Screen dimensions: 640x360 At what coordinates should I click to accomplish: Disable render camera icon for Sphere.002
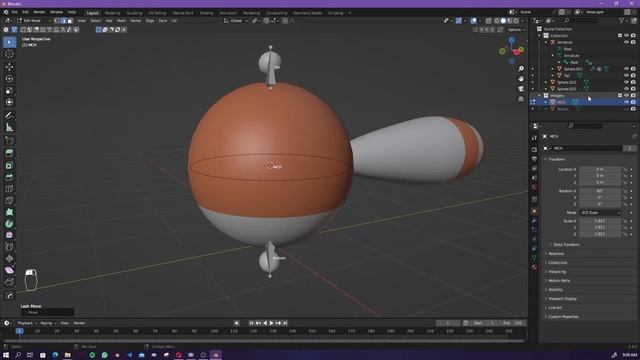point(633,82)
